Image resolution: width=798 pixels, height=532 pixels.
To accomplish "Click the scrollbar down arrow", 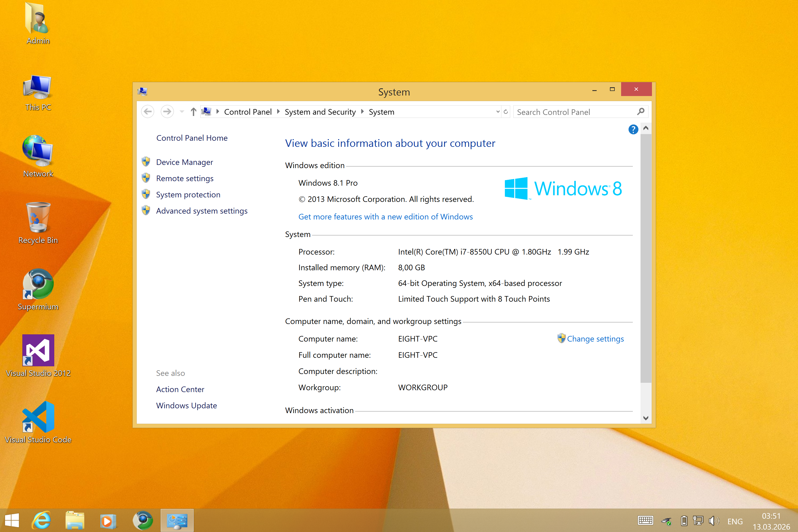I will click(646, 418).
